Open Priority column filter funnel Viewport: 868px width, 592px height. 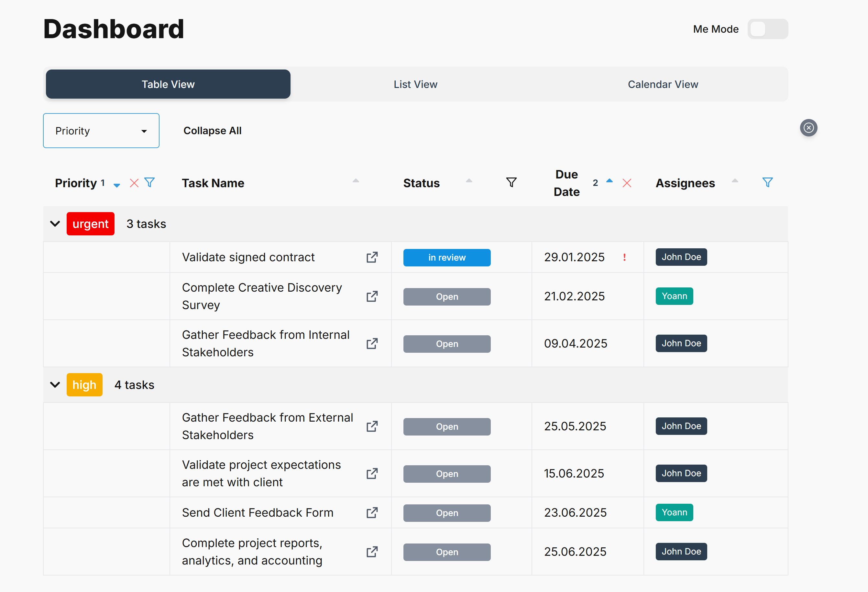click(149, 183)
